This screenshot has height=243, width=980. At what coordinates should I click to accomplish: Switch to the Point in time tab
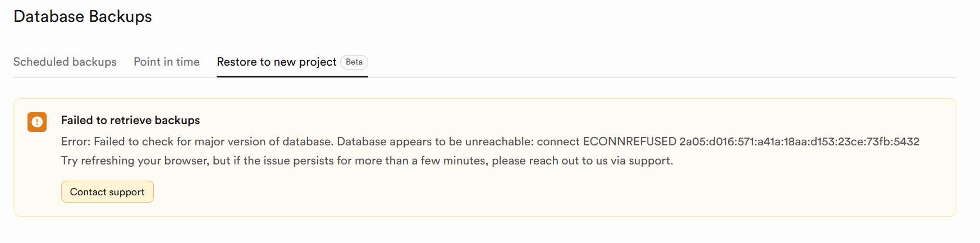tap(167, 62)
